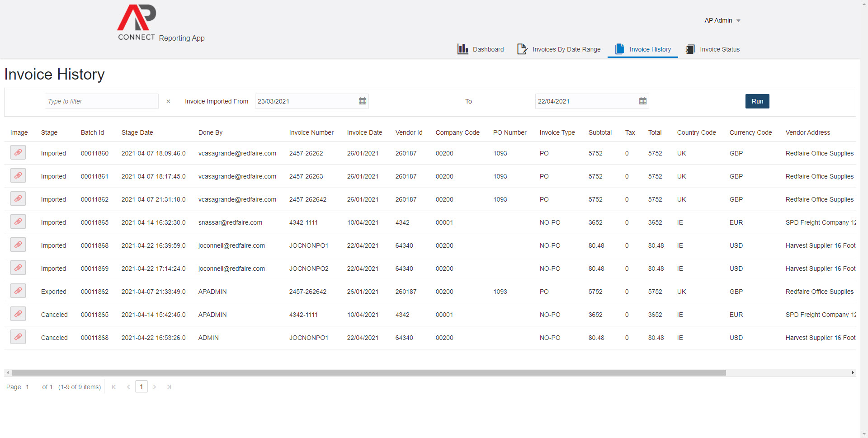Expand the AP Admin user dropdown
Viewport: 868px width, 438px height.
point(722,20)
